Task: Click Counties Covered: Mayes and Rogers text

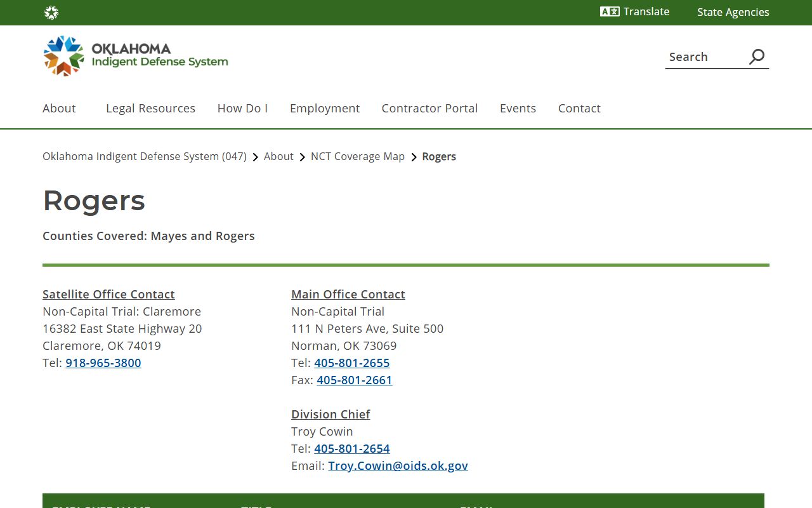Action: 148,236
